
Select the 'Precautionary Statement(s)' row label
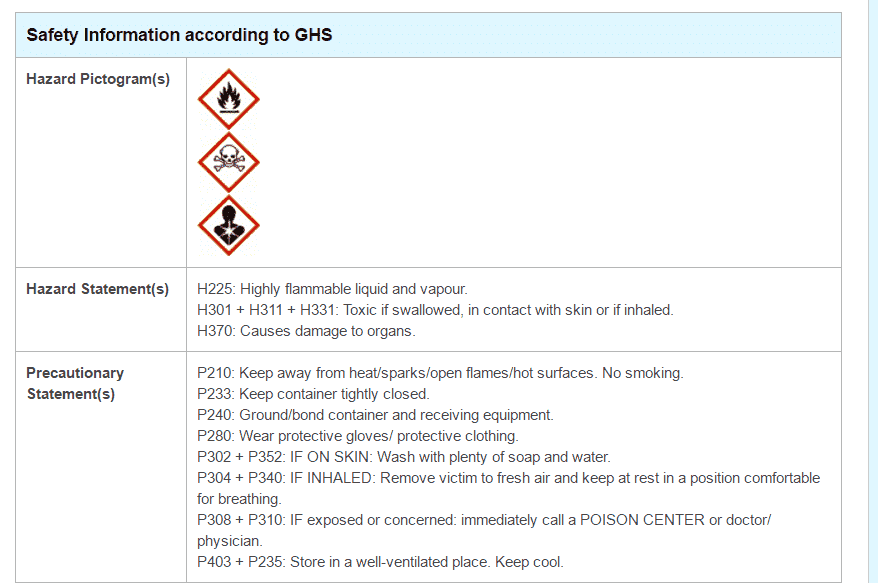(75, 383)
